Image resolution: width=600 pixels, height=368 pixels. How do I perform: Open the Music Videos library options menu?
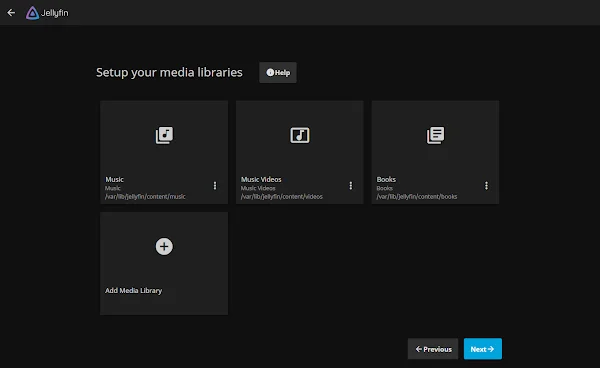(351, 186)
